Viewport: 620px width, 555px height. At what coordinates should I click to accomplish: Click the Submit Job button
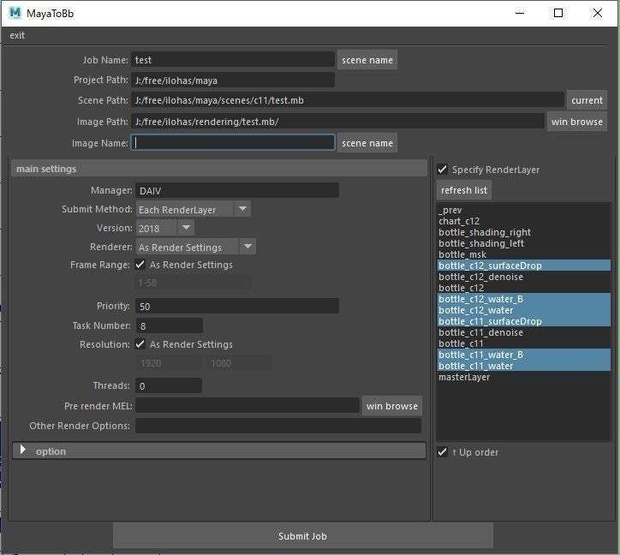point(303,536)
